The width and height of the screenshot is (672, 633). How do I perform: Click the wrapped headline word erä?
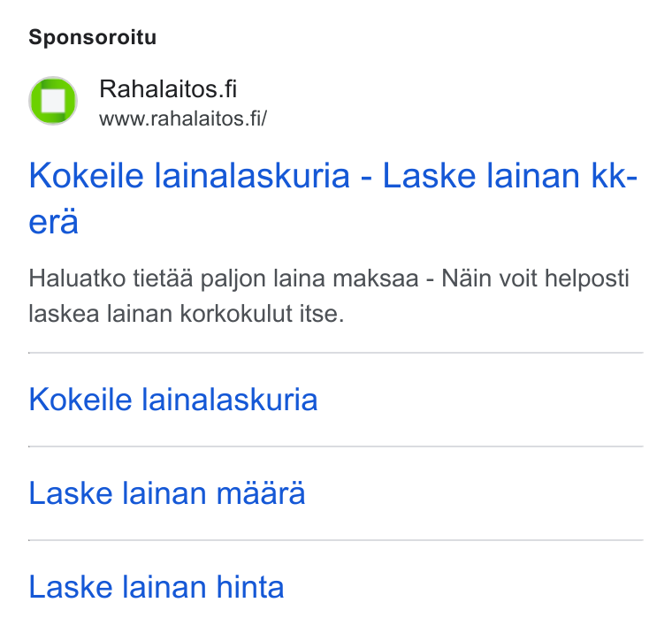[54, 222]
